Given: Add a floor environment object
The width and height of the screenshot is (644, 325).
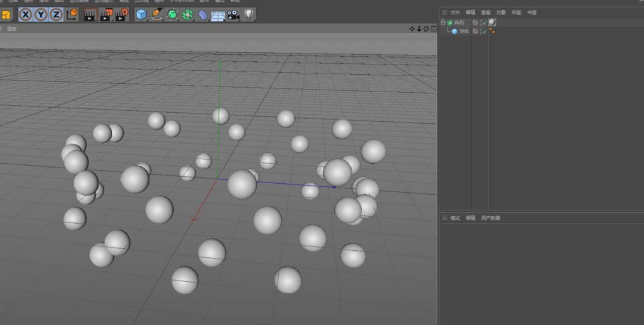Looking at the screenshot, I should [x=218, y=15].
